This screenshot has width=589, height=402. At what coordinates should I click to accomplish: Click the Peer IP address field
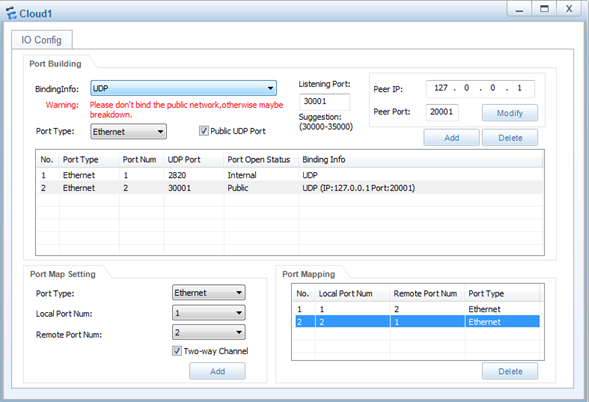pyautogui.click(x=480, y=89)
